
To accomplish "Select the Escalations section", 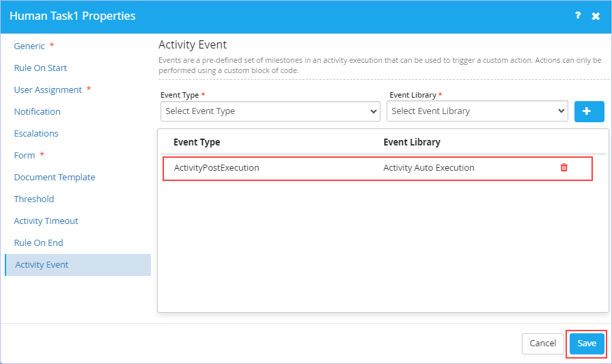I will point(36,133).
